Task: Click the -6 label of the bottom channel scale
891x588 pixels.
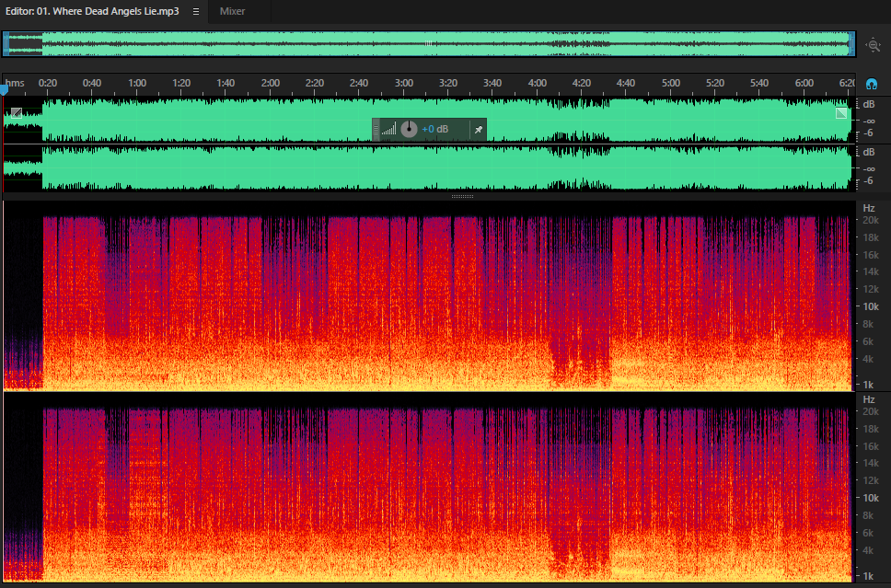Action: (868, 180)
